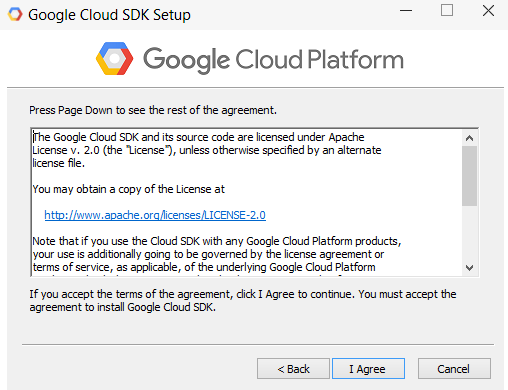Click the Google Cloud SDK title bar icon
Screen dimensions: 508x390
[x=15, y=14]
